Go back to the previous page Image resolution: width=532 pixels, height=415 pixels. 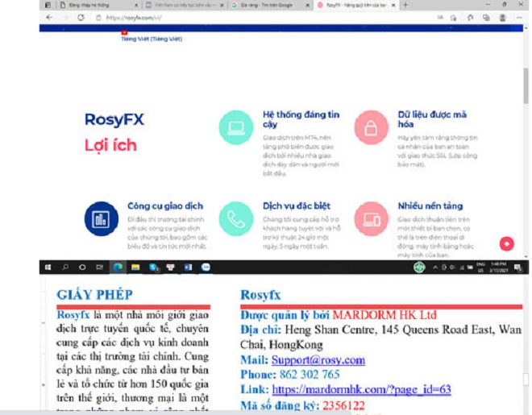coord(49,17)
